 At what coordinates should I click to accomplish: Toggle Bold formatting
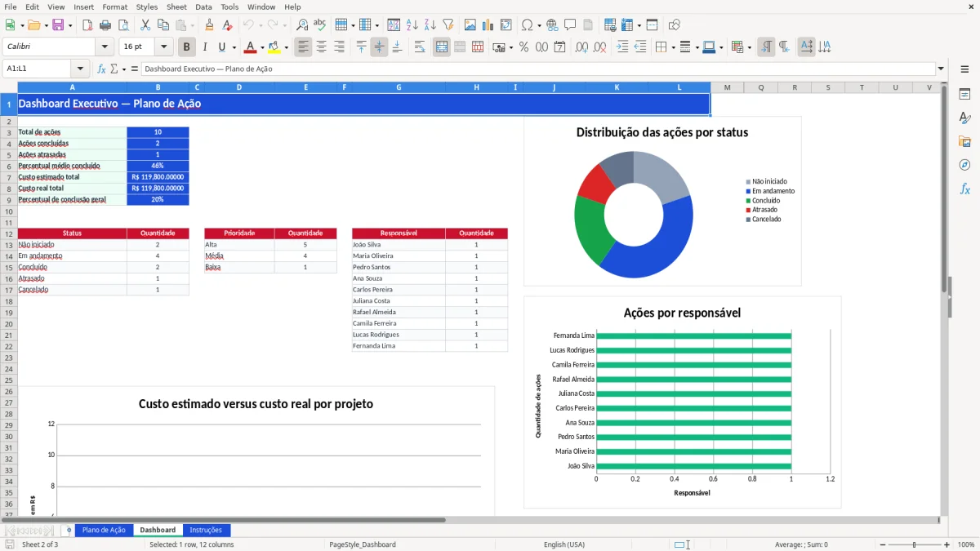[x=187, y=47]
